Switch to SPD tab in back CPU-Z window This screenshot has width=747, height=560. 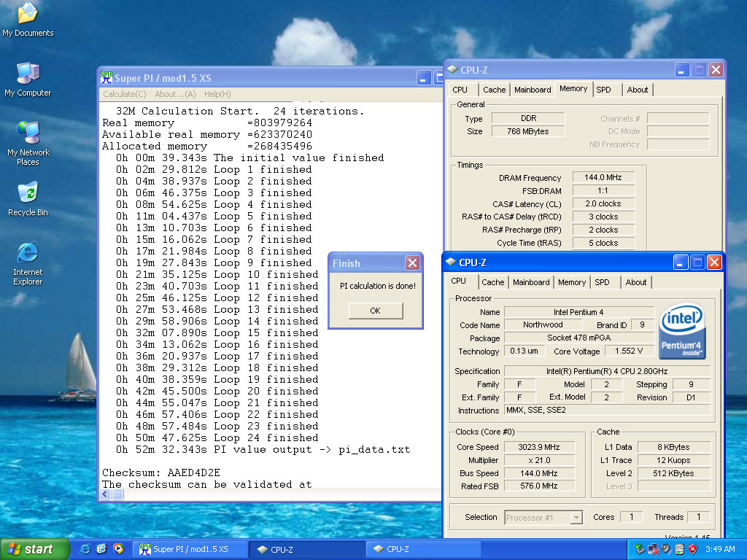603,90
